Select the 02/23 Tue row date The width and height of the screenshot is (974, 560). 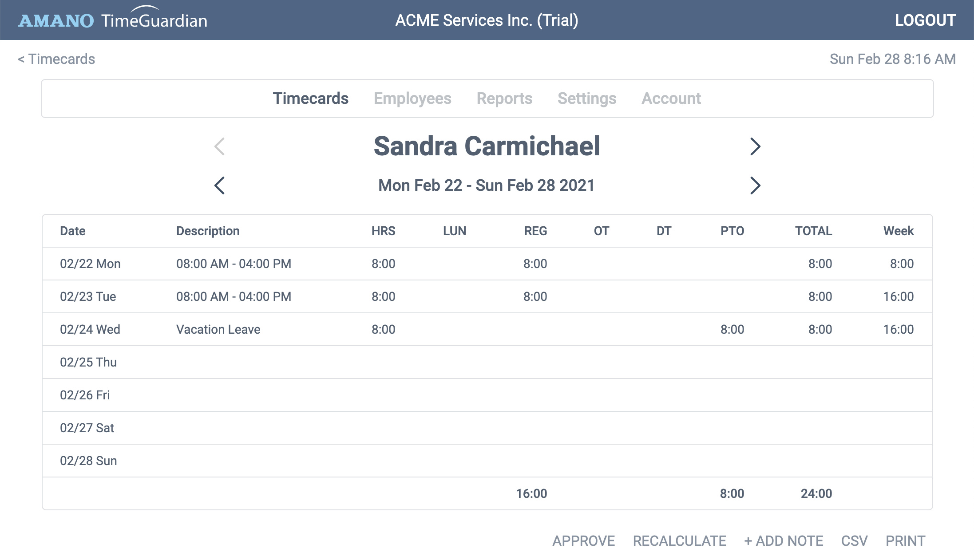tap(88, 296)
